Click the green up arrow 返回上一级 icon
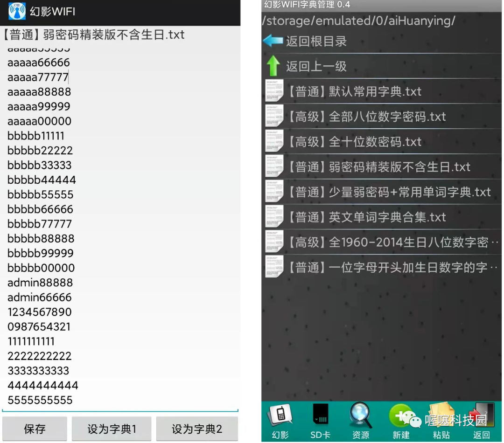Viewport: 504px width, 443px height. (273, 66)
